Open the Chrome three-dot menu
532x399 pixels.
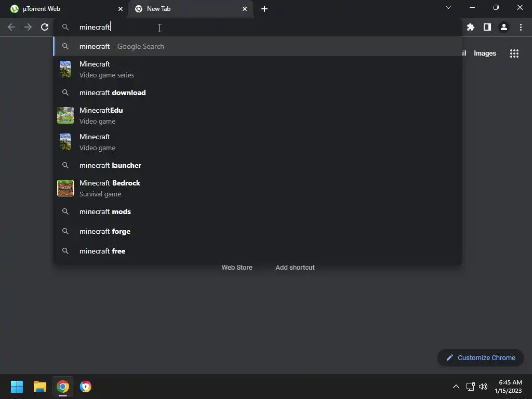[521, 27]
